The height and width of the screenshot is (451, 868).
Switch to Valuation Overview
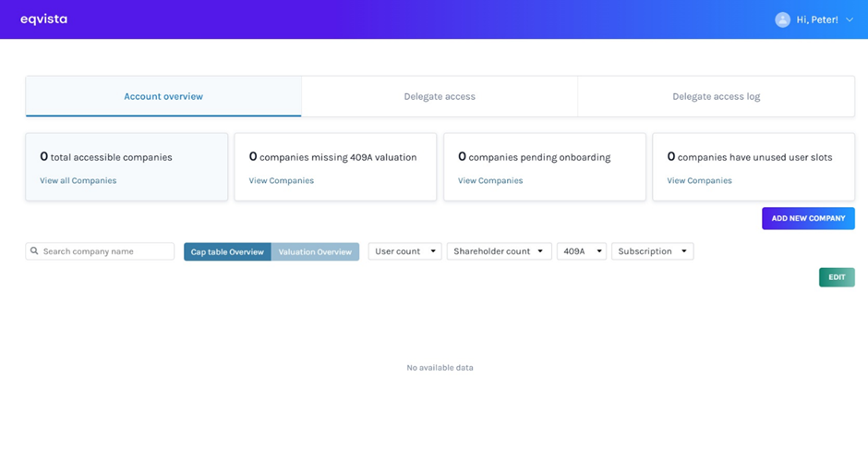click(315, 251)
